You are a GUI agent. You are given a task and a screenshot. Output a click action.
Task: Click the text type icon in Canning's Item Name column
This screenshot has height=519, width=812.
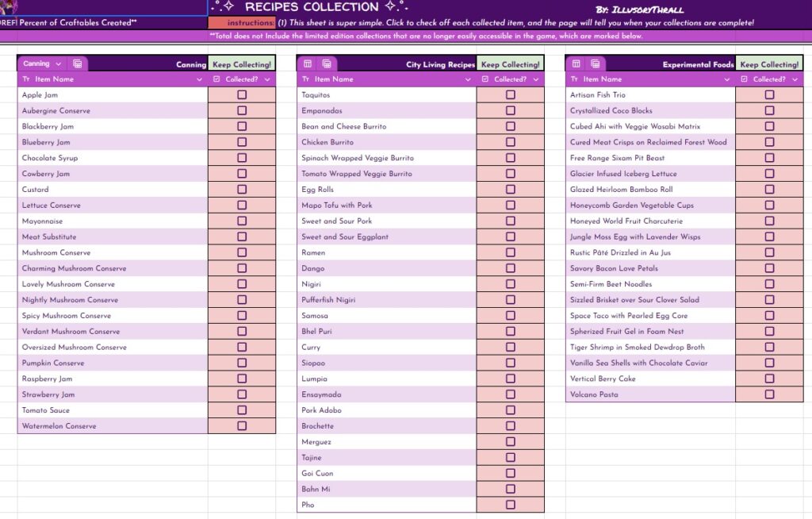tap(26, 79)
